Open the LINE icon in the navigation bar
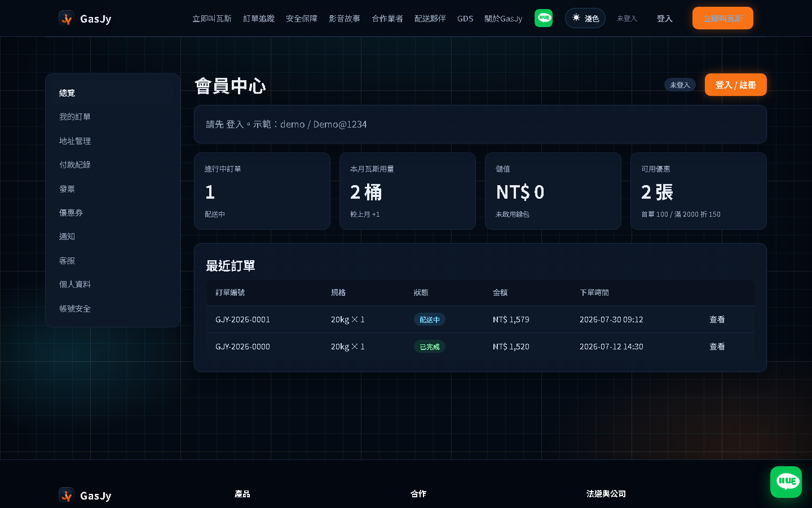The width and height of the screenshot is (812, 508). (x=544, y=18)
